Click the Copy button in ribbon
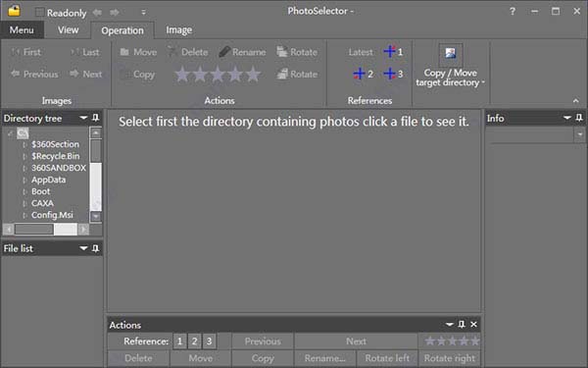Viewport: 588px width, 368px height. pos(137,75)
